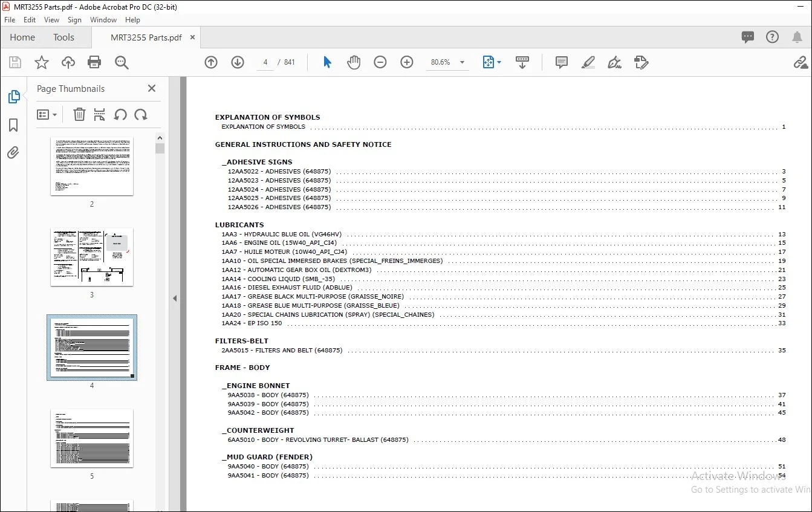Click the thumbnails panel scrollbar handle

tap(160, 148)
